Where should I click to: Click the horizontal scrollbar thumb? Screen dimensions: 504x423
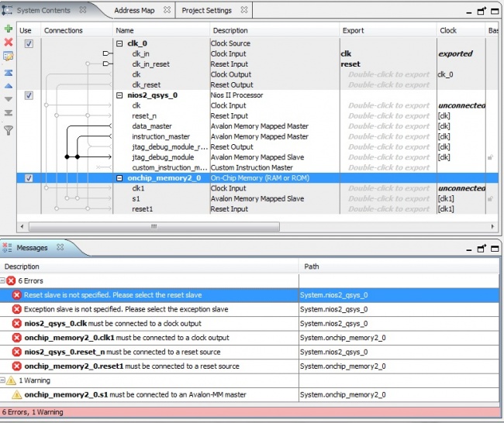(x=154, y=226)
